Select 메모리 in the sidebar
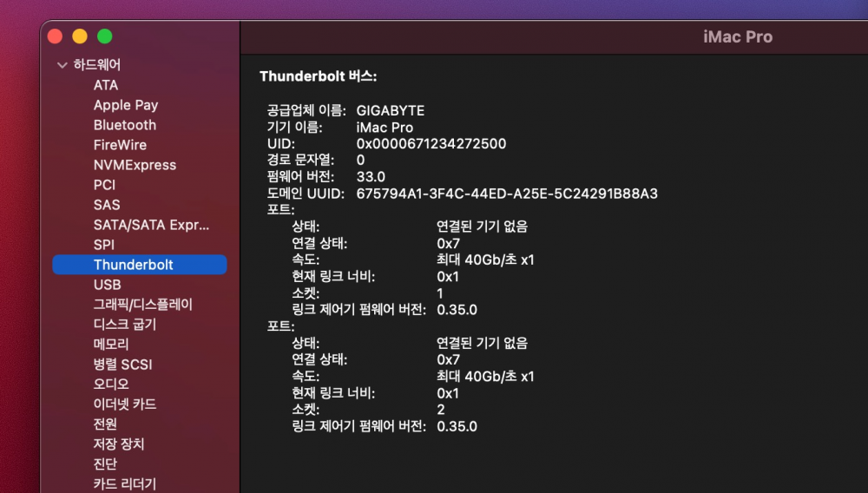The image size is (868, 493). [x=111, y=345]
